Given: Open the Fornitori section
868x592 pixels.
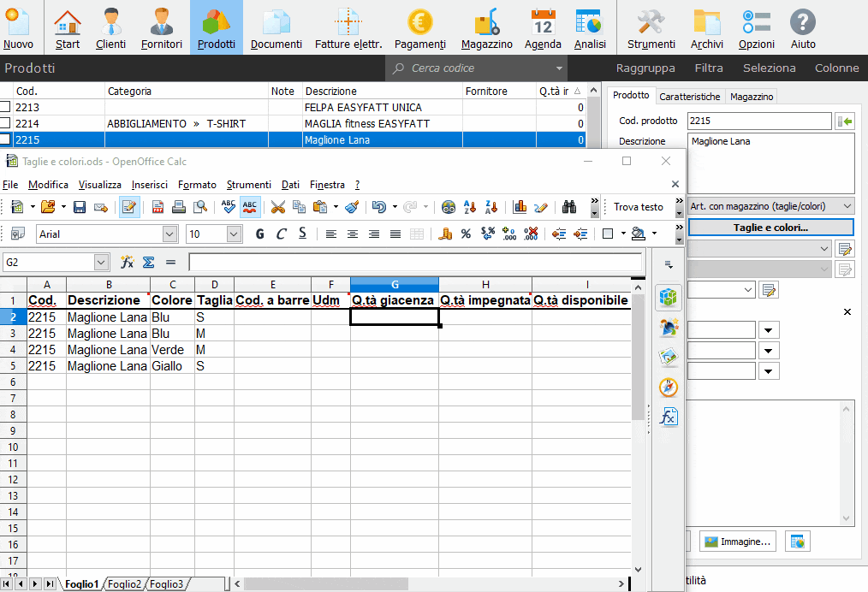Looking at the screenshot, I should (162, 27).
